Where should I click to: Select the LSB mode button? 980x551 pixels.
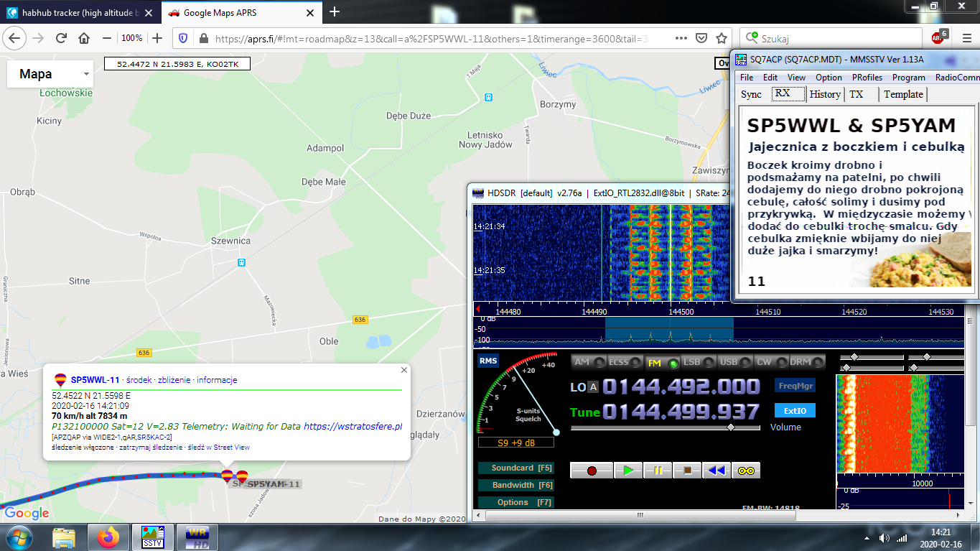(x=699, y=363)
